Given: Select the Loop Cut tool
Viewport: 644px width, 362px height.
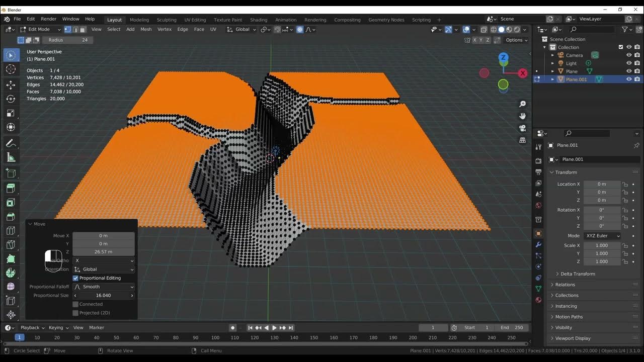Looking at the screenshot, I should [11, 231].
